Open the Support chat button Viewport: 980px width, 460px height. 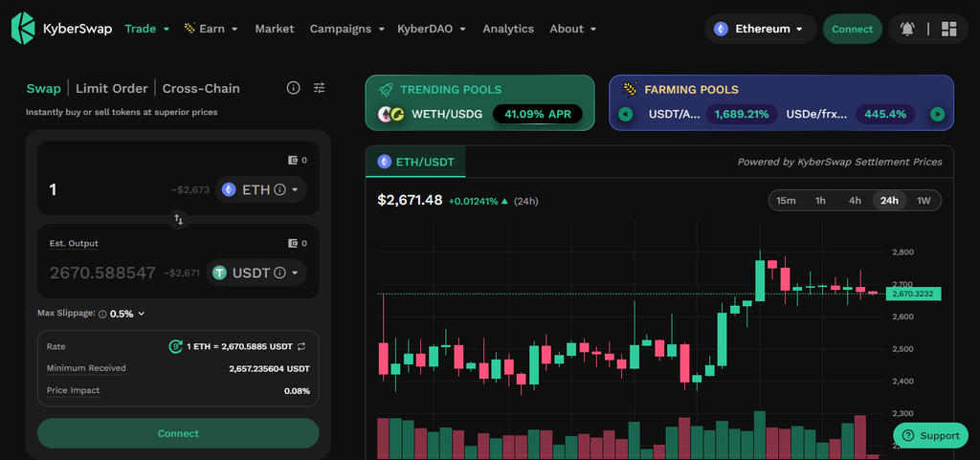point(930,436)
